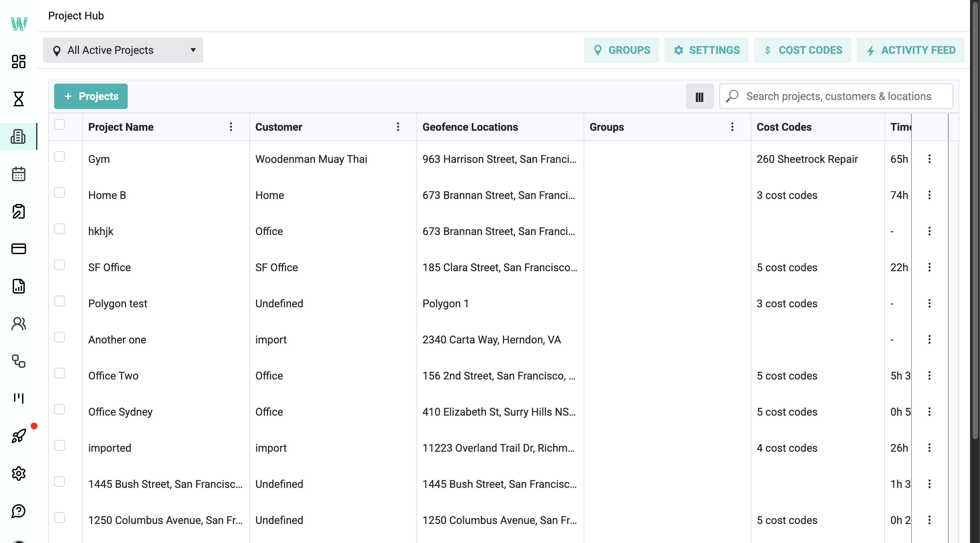Check the 1250 Columbus Avenue project checkbox

click(59, 518)
